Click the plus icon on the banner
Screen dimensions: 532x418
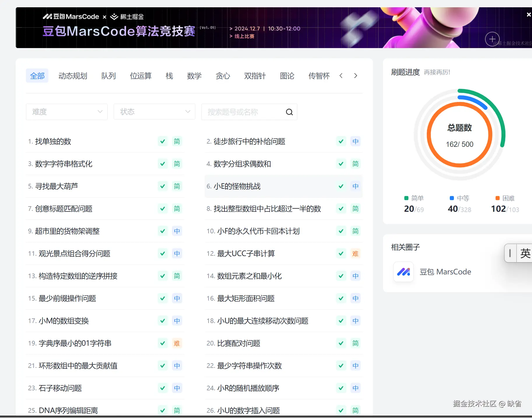[492, 39]
